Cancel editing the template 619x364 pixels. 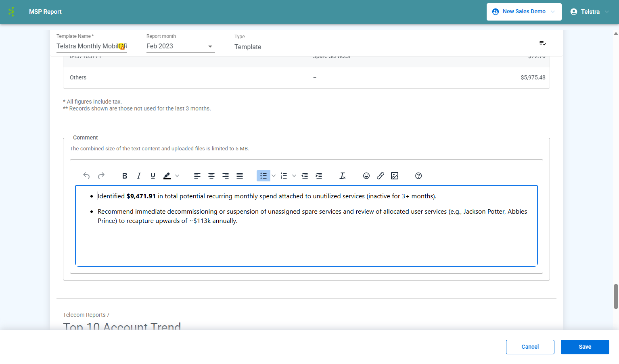click(x=530, y=347)
